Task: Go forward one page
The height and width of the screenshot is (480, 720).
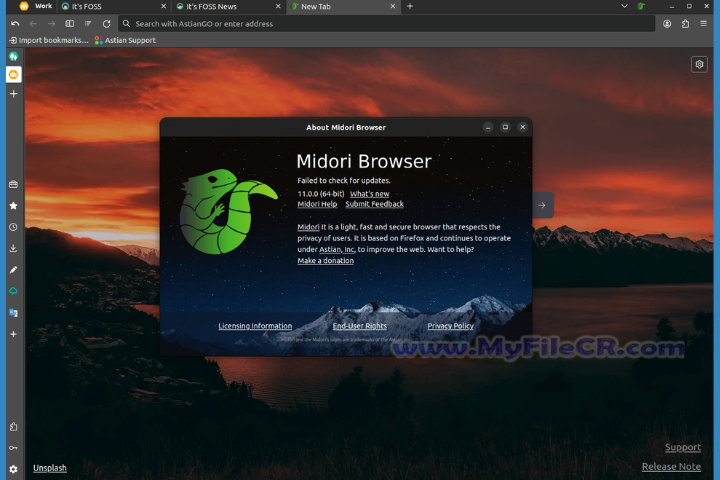Action: [51, 23]
